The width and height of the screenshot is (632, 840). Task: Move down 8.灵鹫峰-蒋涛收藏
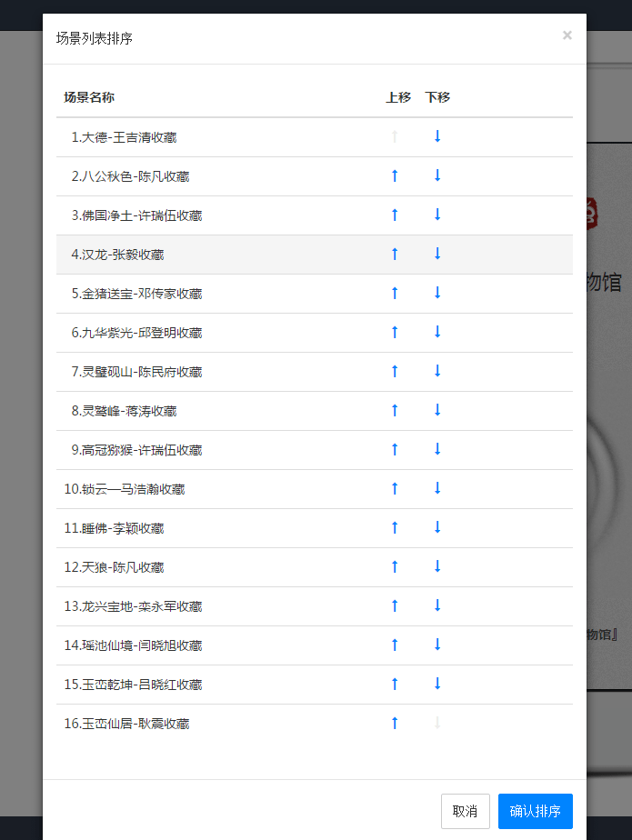(437, 410)
